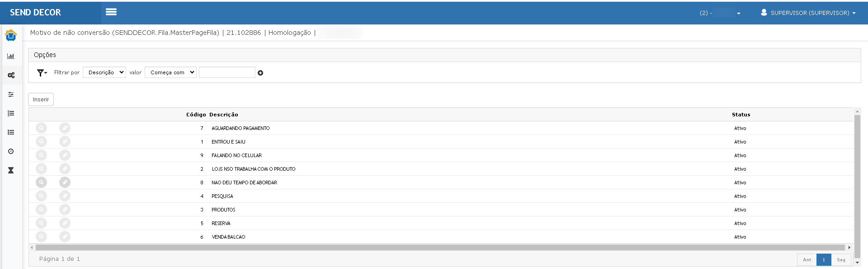The width and height of the screenshot is (868, 269).
Task: Open the hourglass sidebar icon
Action: tap(11, 170)
